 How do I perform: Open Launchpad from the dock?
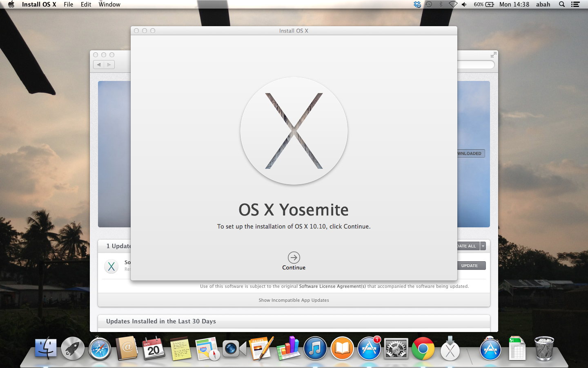click(73, 349)
